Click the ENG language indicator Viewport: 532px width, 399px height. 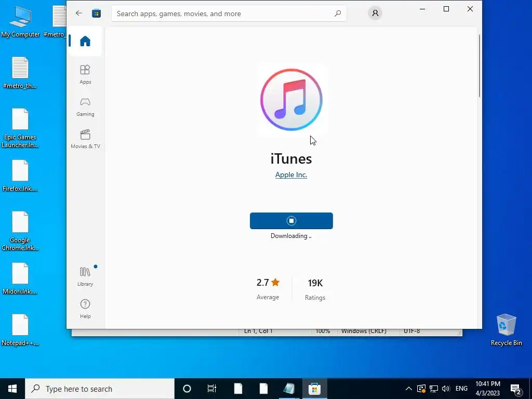(461, 389)
